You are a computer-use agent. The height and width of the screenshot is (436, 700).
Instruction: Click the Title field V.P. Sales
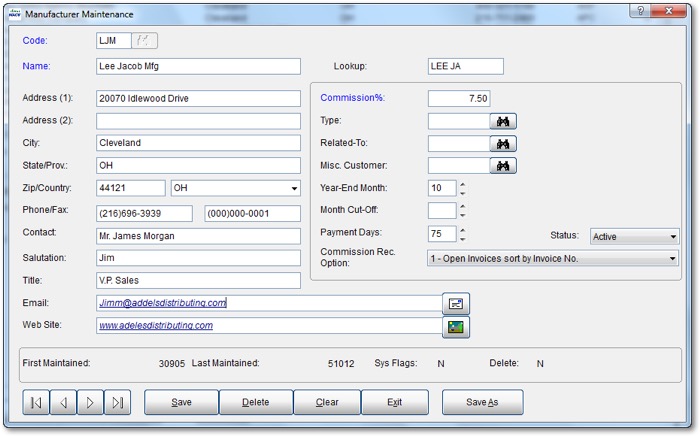point(198,281)
